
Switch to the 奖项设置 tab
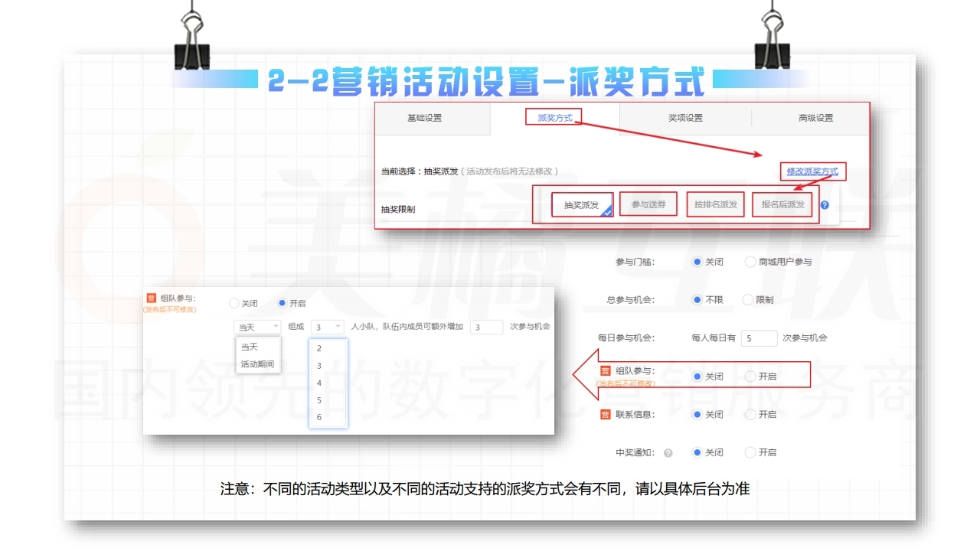coord(685,118)
